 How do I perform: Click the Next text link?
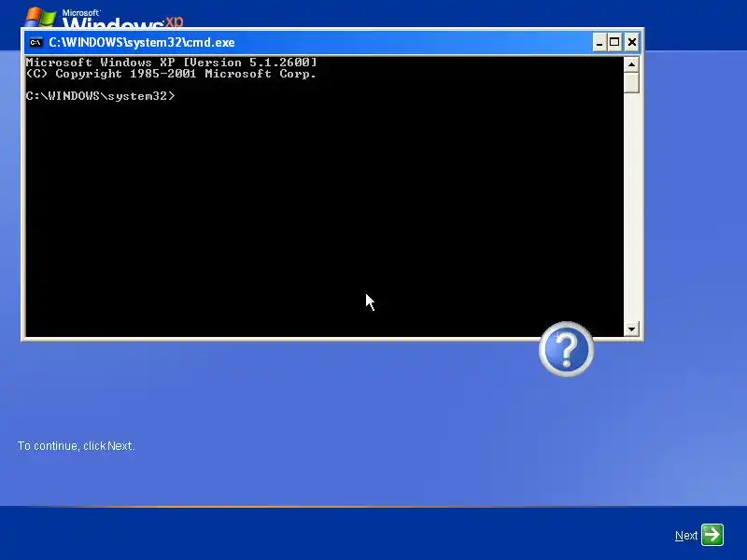coord(686,536)
